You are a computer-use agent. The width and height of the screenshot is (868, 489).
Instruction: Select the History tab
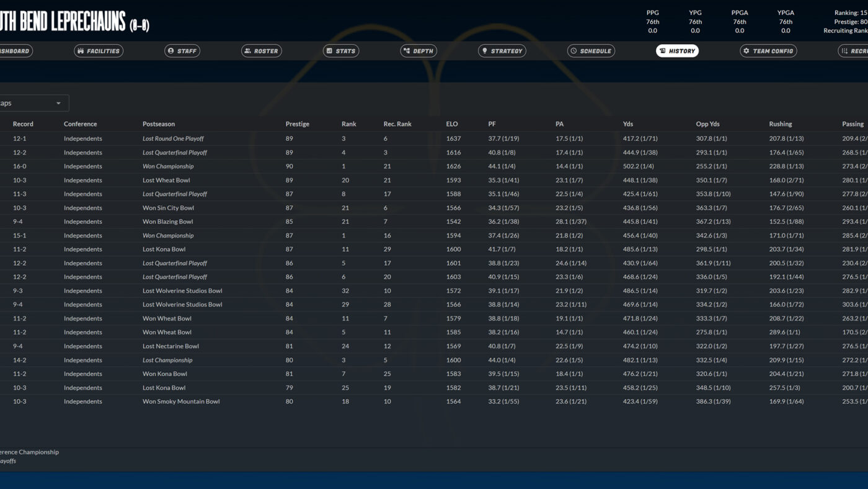(677, 51)
